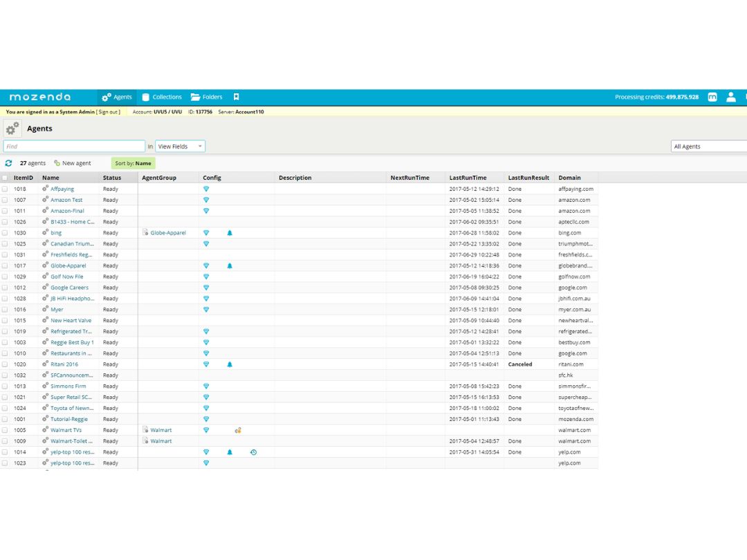Tick checkbox for agent 1030 bing
This screenshot has height=560, width=747.
[5, 233]
